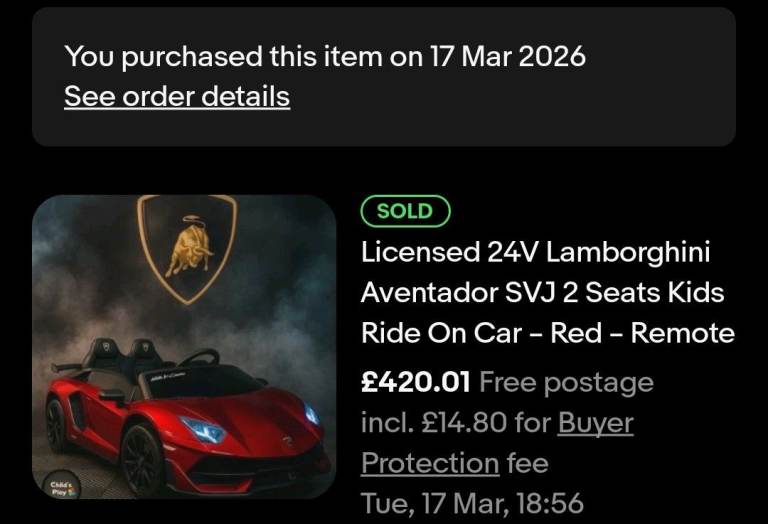Open the red Lamborghini product thumbnail
This screenshot has height=524, width=768.
point(184,347)
